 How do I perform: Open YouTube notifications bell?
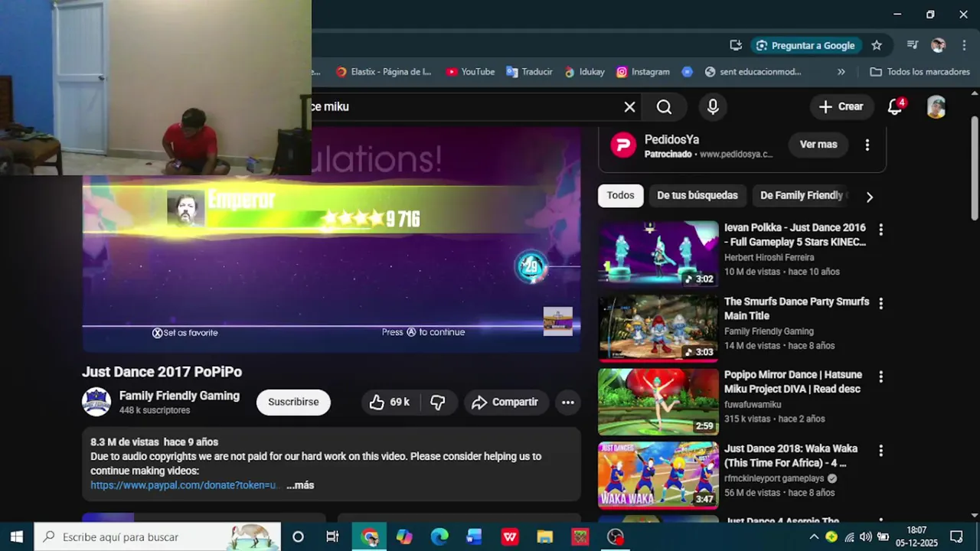[896, 107]
